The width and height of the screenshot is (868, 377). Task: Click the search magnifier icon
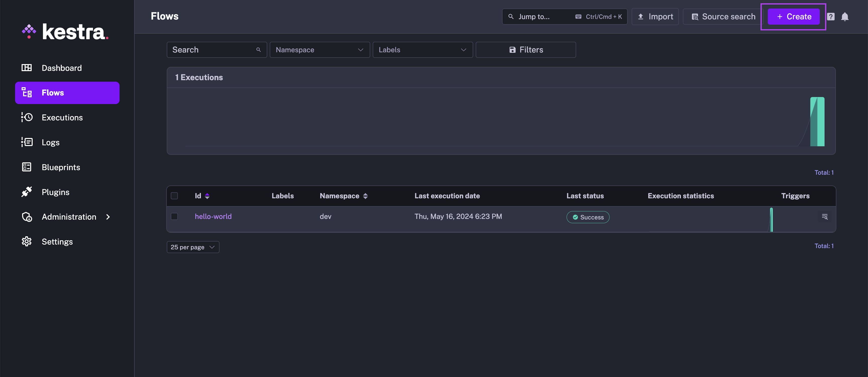click(x=258, y=50)
